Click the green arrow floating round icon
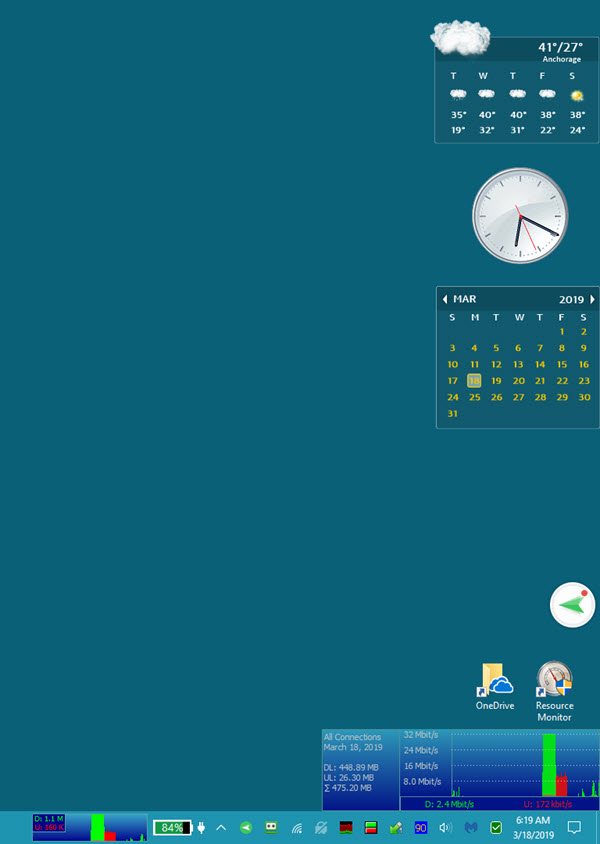This screenshot has height=844, width=600. [x=573, y=606]
